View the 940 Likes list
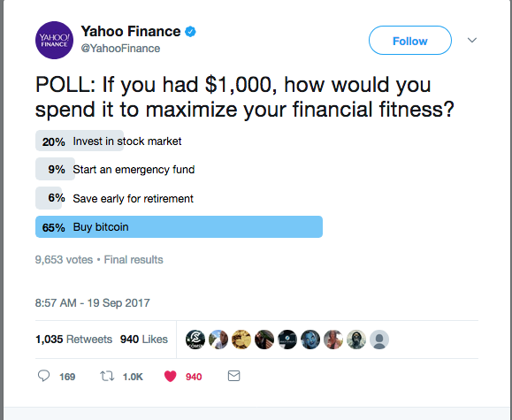This screenshot has height=420, width=512. tap(143, 340)
